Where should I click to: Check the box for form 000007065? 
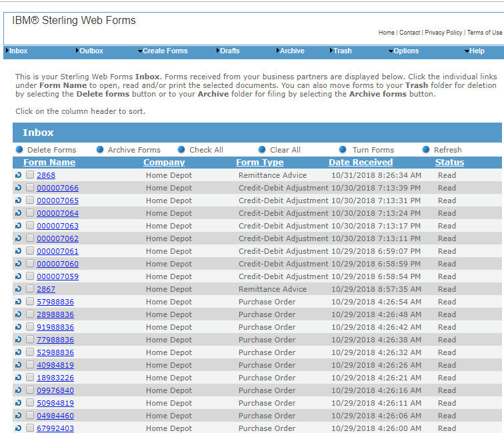[x=30, y=200]
